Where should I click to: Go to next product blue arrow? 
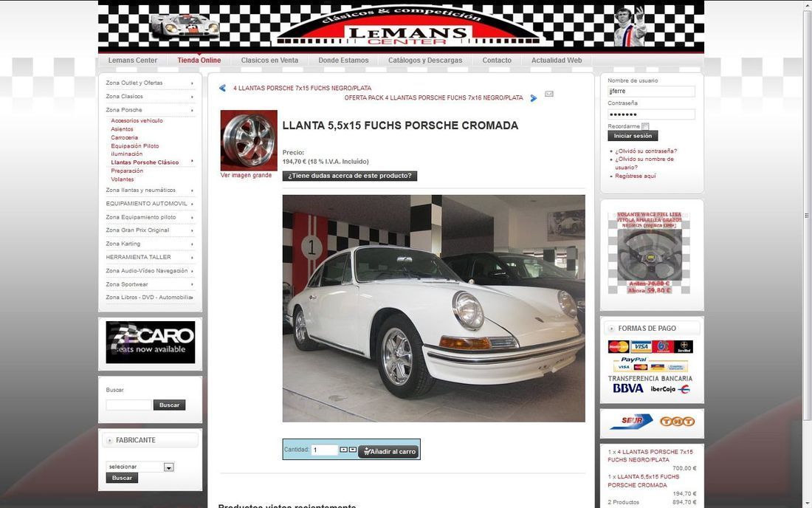click(534, 98)
